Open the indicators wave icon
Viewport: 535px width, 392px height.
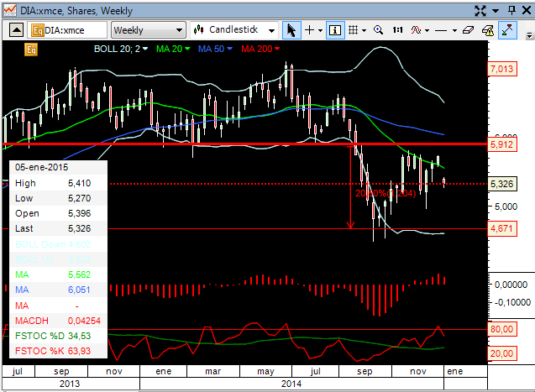click(418, 29)
